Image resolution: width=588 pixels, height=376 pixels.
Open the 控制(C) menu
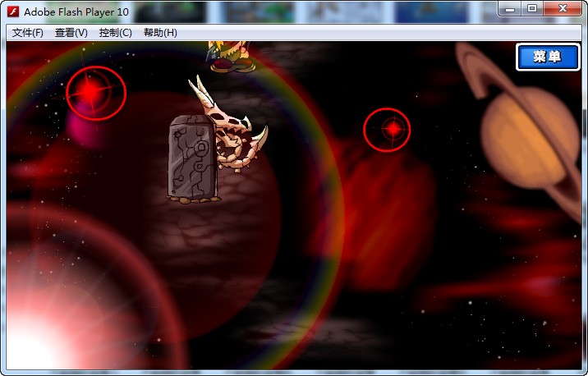pyautogui.click(x=116, y=33)
